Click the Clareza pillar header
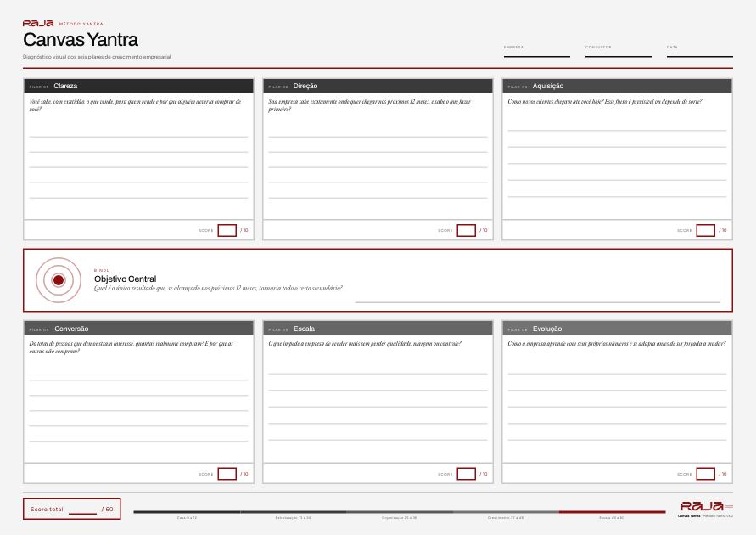Viewport: 756px width, 535px height. tap(138, 86)
